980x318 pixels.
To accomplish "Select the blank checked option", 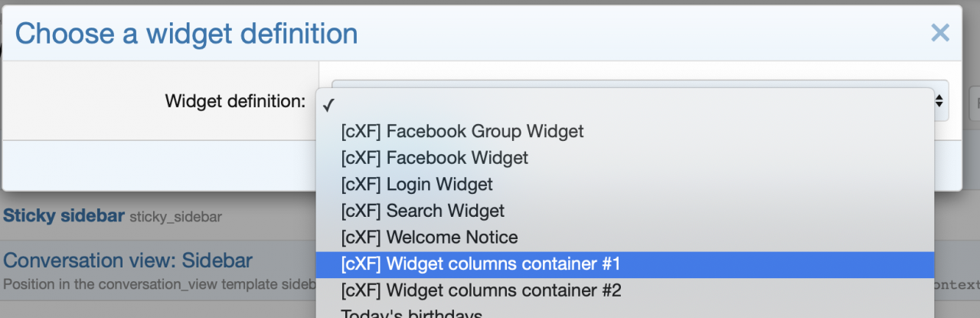I will click(624, 105).
